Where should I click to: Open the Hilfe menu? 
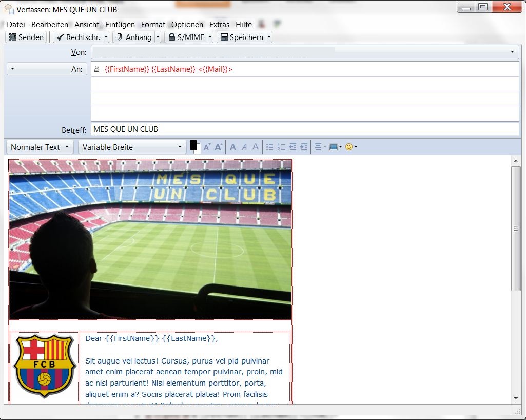[244, 25]
